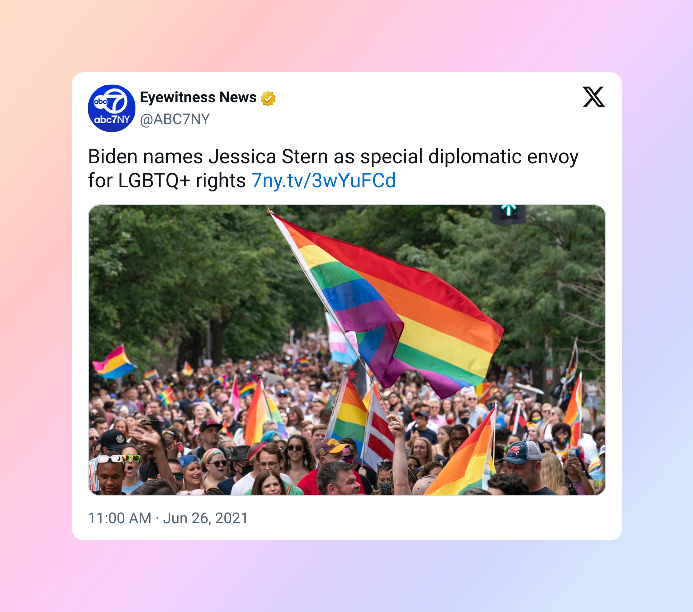
Task: Click the 11:00 AM timestamp
Action: pos(119,518)
